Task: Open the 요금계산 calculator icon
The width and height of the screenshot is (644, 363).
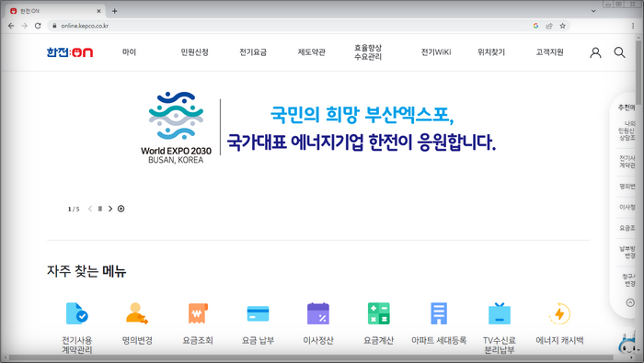Action: (379, 313)
